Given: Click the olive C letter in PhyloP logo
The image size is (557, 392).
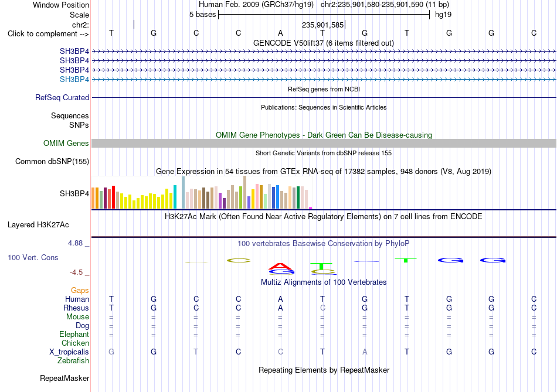Looking at the screenshot, I should click(x=239, y=261).
